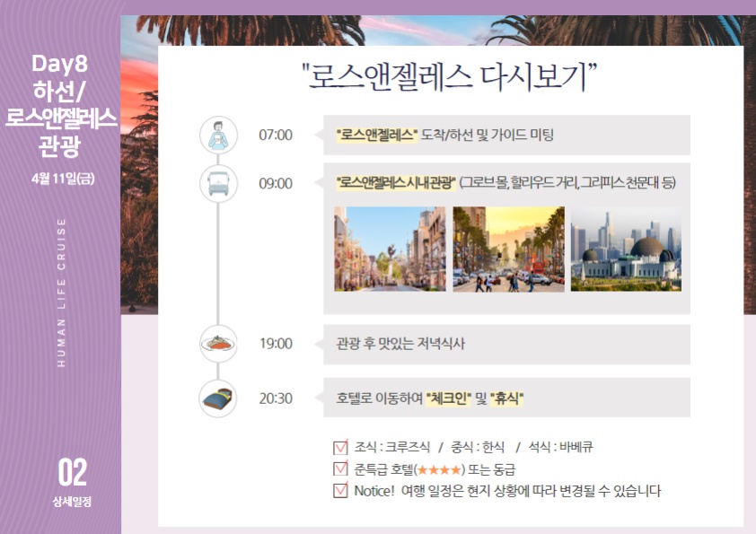Click the title 로스앤젤레스 다시보기
Screen dimensions: 756x534
pyautogui.click(x=449, y=76)
